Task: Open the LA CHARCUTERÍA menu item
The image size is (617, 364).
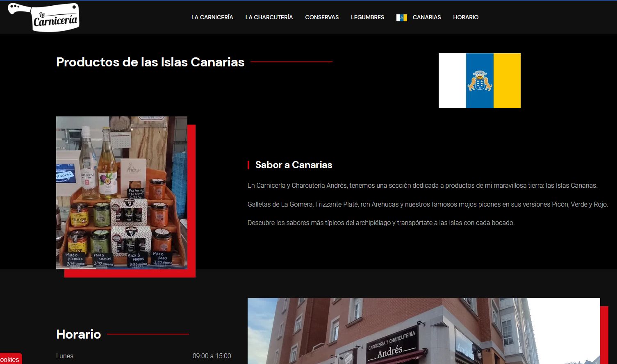Action: (x=269, y=17)
